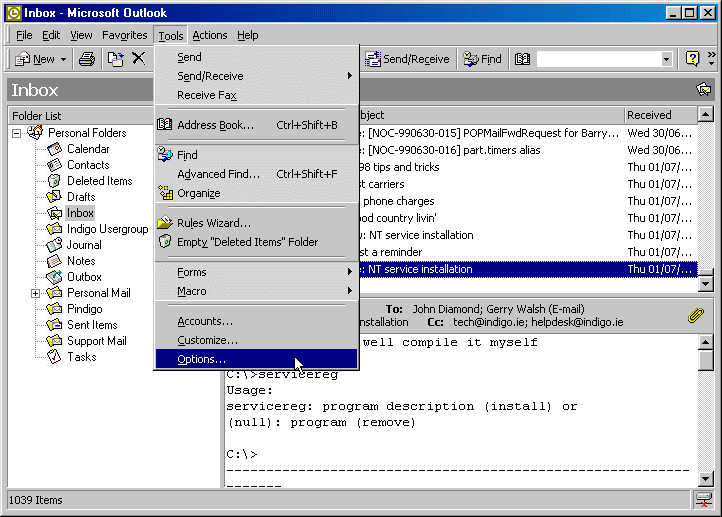Select the Inbox folder label in the tree

pos(80,213)
